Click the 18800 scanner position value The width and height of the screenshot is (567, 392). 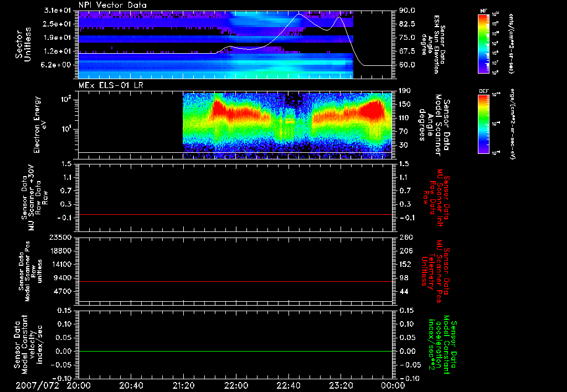click(60, 251)
